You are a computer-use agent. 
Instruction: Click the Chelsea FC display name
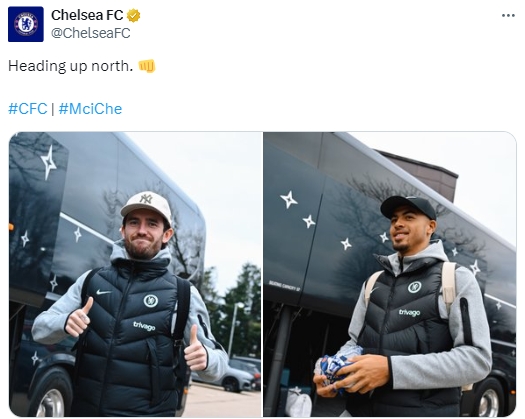87,15
